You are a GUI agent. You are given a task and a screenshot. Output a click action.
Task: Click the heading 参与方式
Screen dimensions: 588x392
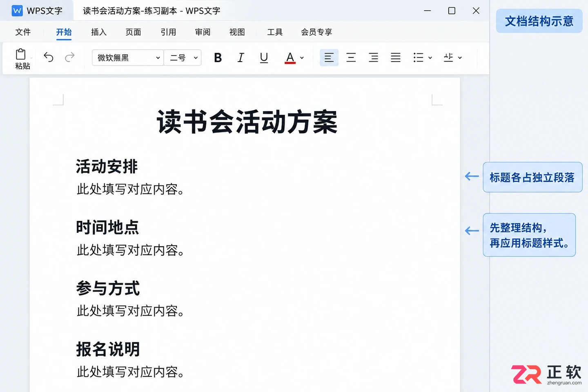click(x=108, y=288)
